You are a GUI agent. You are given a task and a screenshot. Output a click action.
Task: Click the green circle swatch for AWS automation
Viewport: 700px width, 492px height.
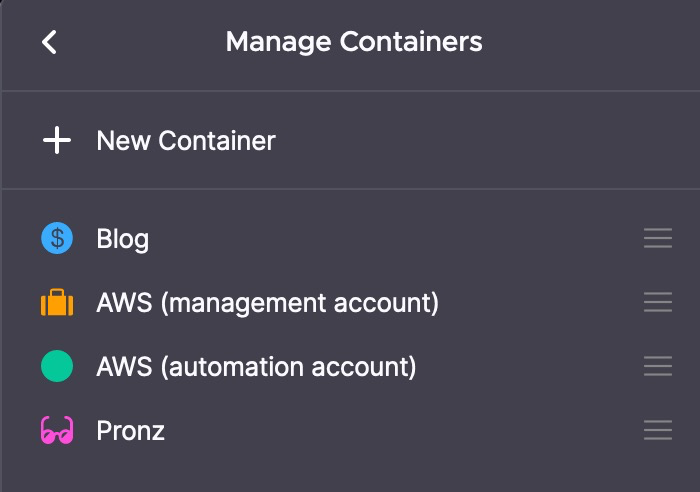(x=57, y=367)
